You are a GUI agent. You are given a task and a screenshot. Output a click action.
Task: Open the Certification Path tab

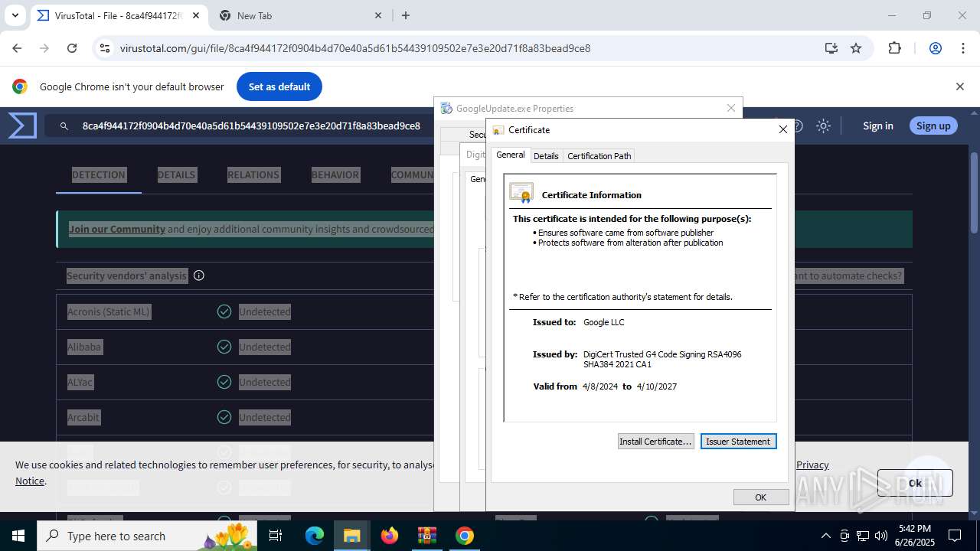click(599, 156)
